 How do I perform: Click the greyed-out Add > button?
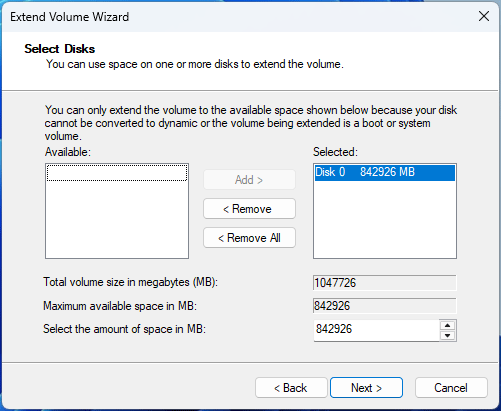coord(249,180)
